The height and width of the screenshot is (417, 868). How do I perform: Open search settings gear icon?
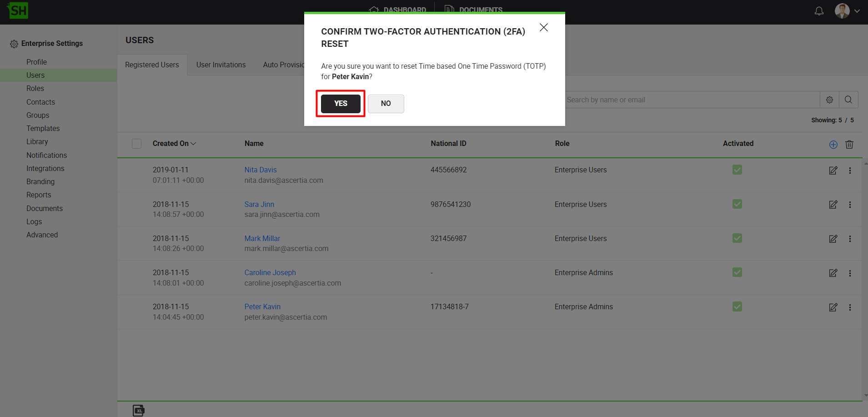coord(829,100)
